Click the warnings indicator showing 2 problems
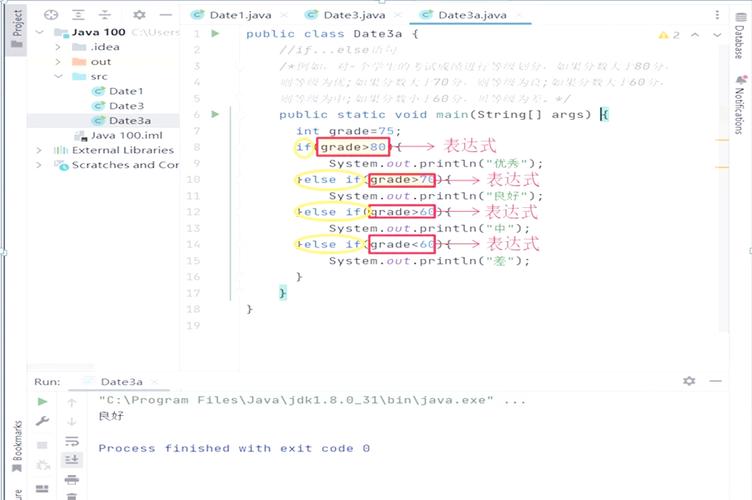The width and height of the screenshot is (752, 500). pos(667,34)
